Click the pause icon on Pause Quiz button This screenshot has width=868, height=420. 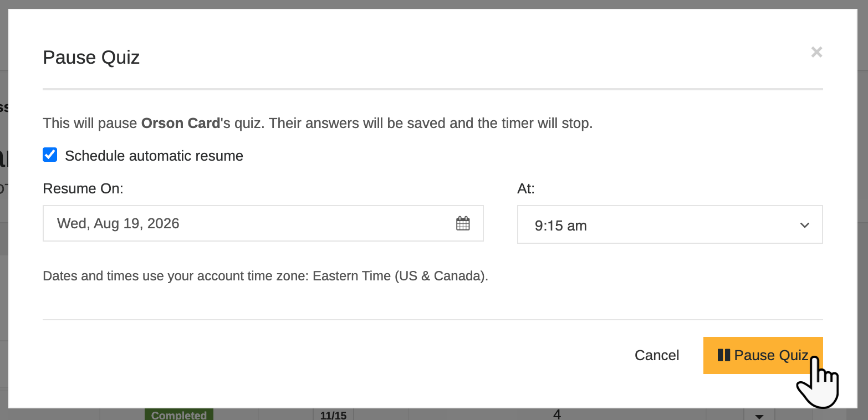(723, 355)
